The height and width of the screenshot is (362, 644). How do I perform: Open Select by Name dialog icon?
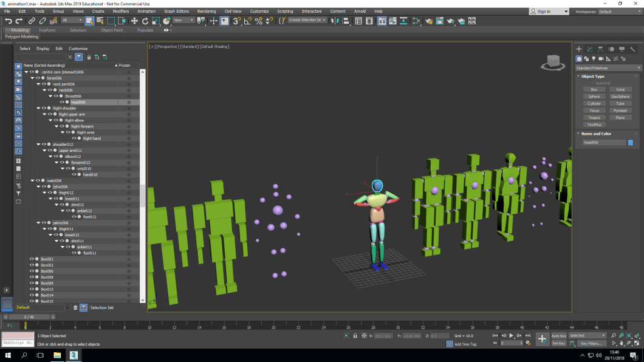tap(100, 21)
